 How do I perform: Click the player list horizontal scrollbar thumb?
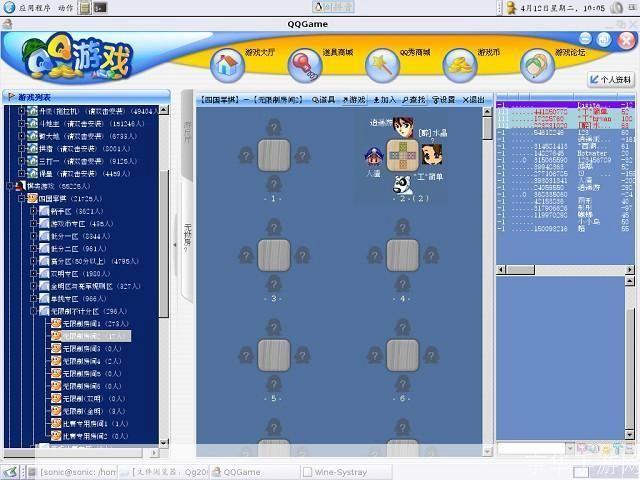(x=520, y=270)
